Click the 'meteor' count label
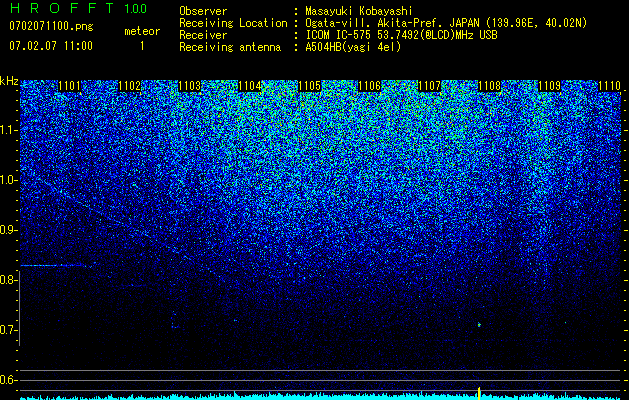This screenshot has height=400, width=629. [142, 31]
